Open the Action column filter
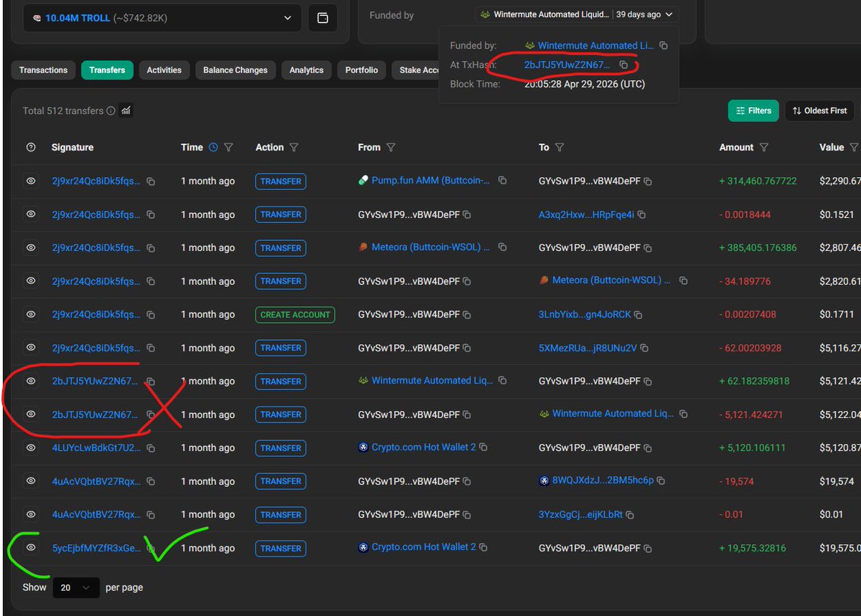861x616 pixels. tap(294, 147)
